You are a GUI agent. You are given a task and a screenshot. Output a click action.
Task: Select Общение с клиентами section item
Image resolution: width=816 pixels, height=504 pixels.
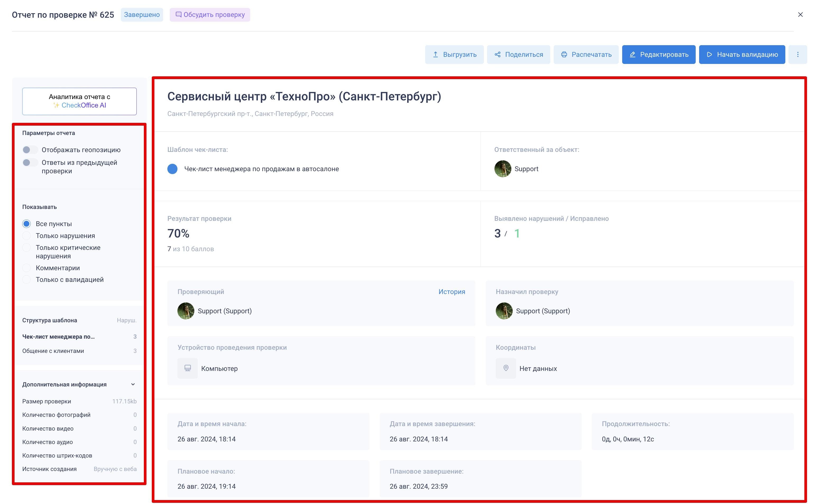tap(53, 351)
